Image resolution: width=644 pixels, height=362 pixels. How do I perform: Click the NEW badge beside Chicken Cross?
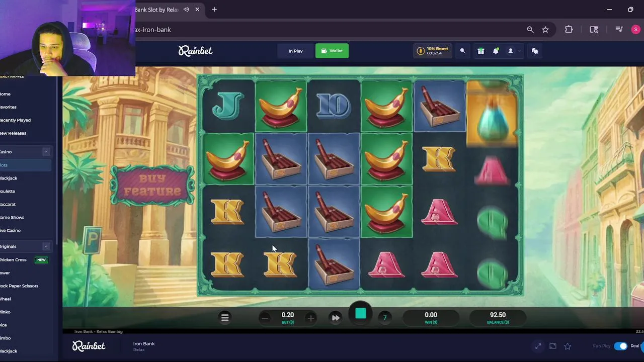[41, 260]
